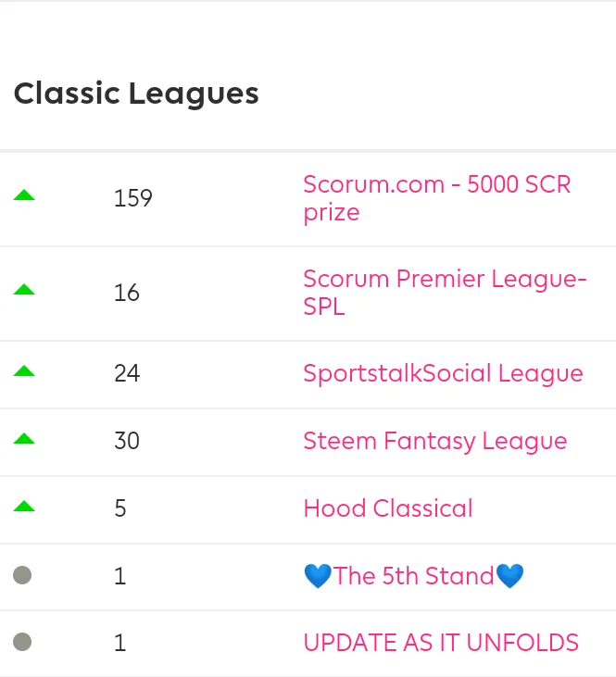Click the Classic Leagues heading
This screenshot has width=616, height=677.
[136, 94]
